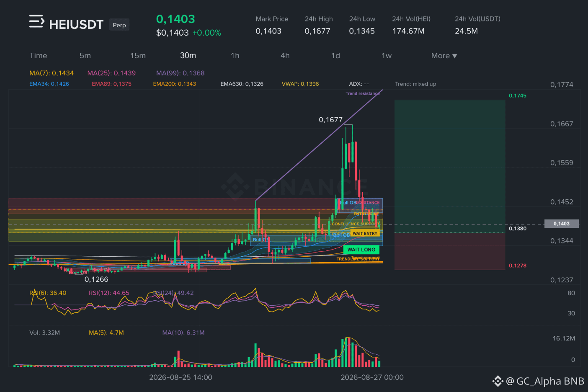Click the EMA89: 0,1375 indicator label
Image resolution: width=588 pixels, height=392 pixels.
tap(112, 84)
